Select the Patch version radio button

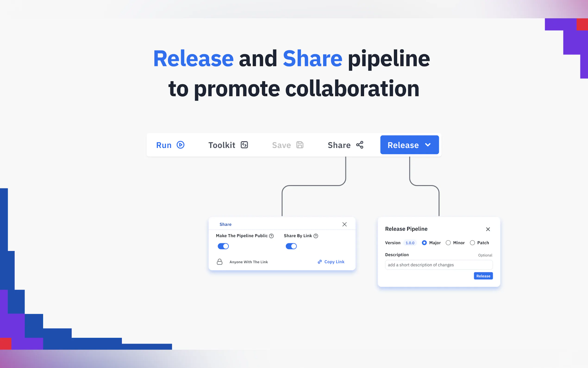(472, 243)
